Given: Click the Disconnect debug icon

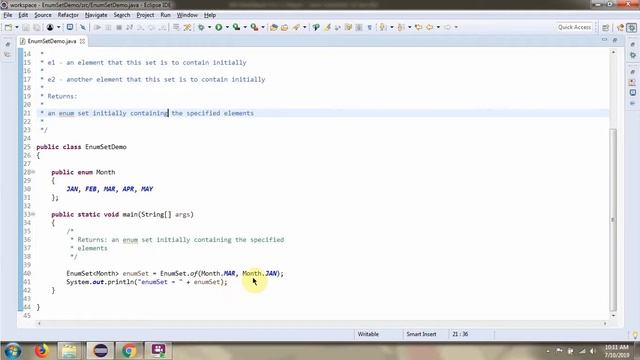Looking at the screenshot, I should point(129,27).
